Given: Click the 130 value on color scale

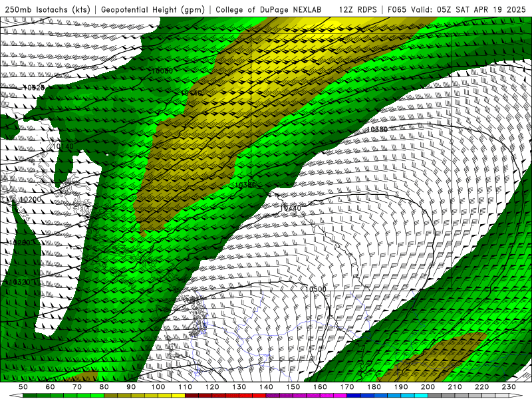Looking at the screenshot, I should pyautogui.click(x=239, y=387).
